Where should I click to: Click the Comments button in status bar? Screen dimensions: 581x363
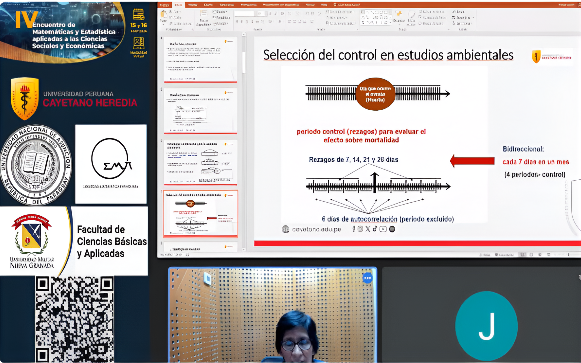(505, 254)
